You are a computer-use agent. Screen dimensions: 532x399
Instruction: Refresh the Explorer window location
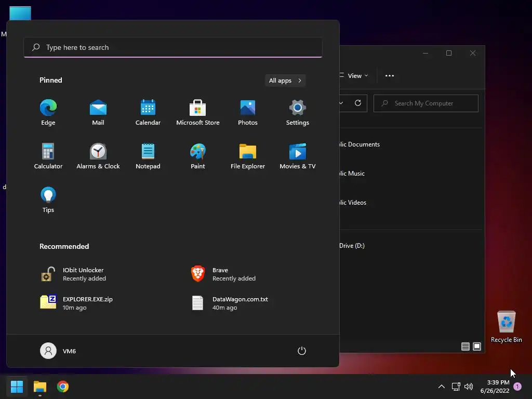click(358, 103)
